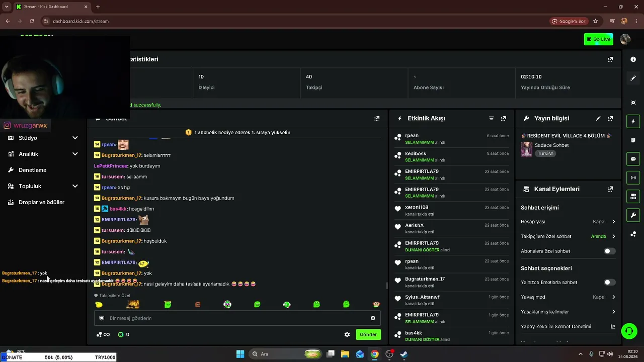Click the Go Live button
644x362 pixels.
coord(598,39)
